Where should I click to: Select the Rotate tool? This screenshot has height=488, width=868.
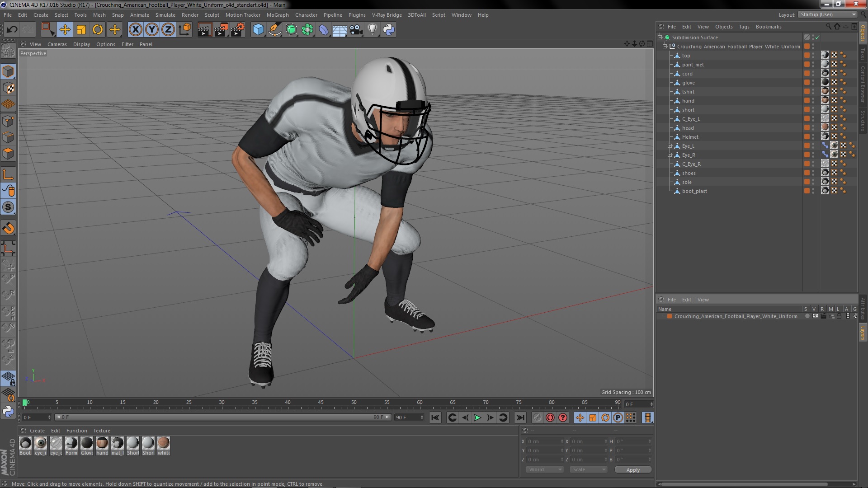pos(98,30)
